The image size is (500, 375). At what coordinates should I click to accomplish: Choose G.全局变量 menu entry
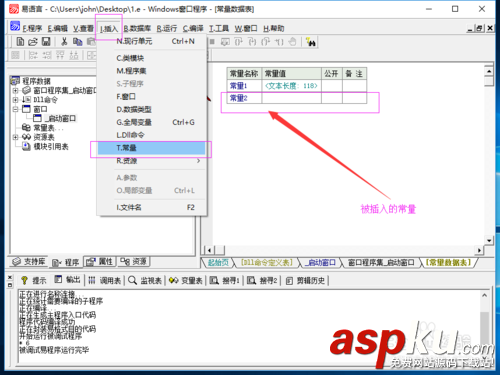(151, 122)
